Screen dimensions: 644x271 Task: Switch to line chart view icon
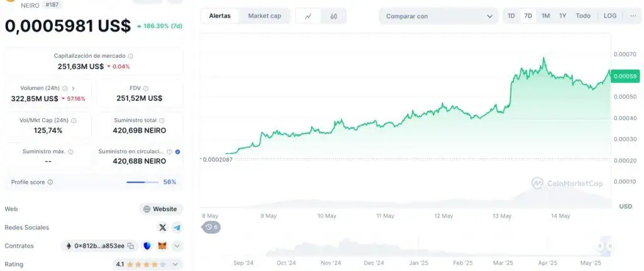coord(308,16)
